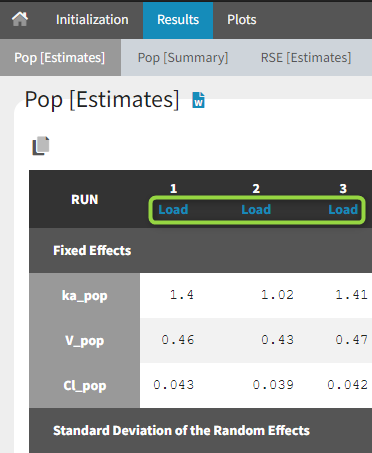Click the ka_pop value 1.02 cell
The width and height of the screenshot is (372, 453).
point(277,295)
